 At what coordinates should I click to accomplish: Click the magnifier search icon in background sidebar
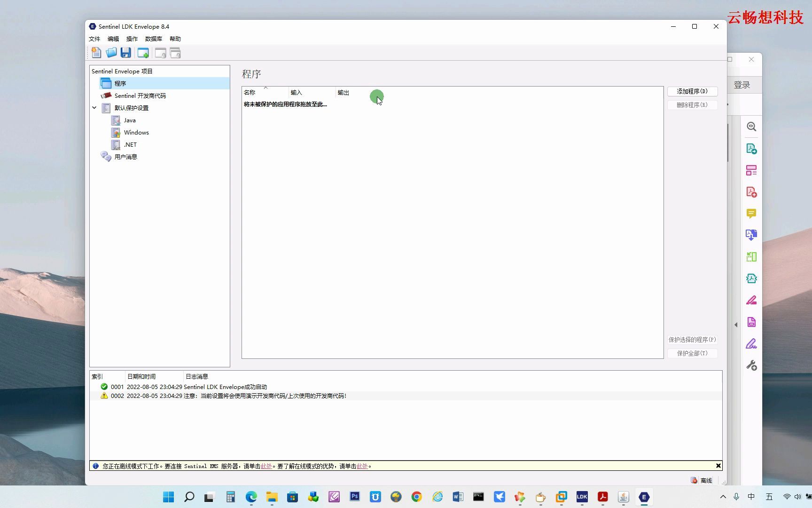[x=751, y=127]
